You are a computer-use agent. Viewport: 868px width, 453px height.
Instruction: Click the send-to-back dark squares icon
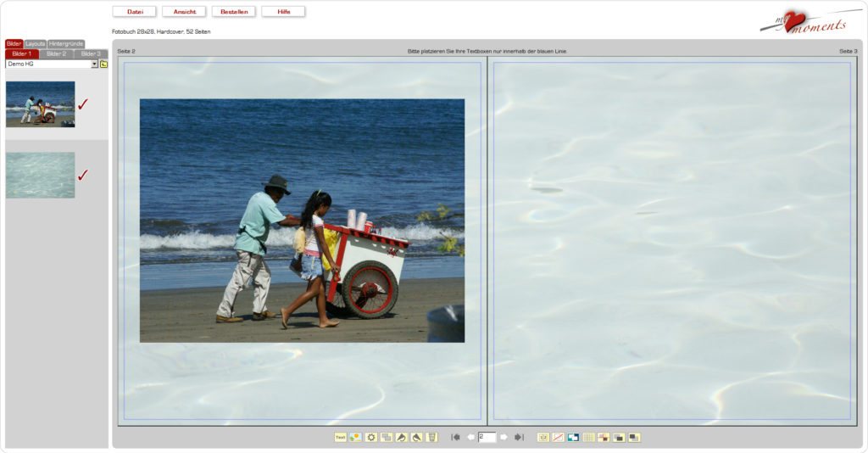[x=634, y=438]
